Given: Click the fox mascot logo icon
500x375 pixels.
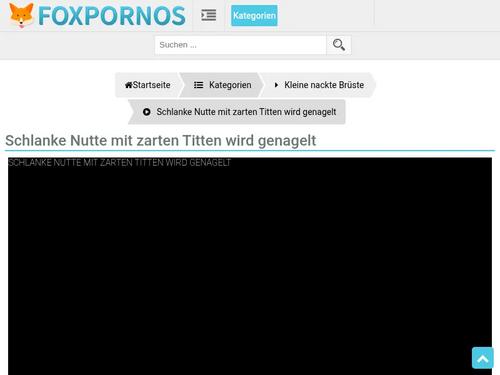Looking at the screenshot, I should [21, 15].
